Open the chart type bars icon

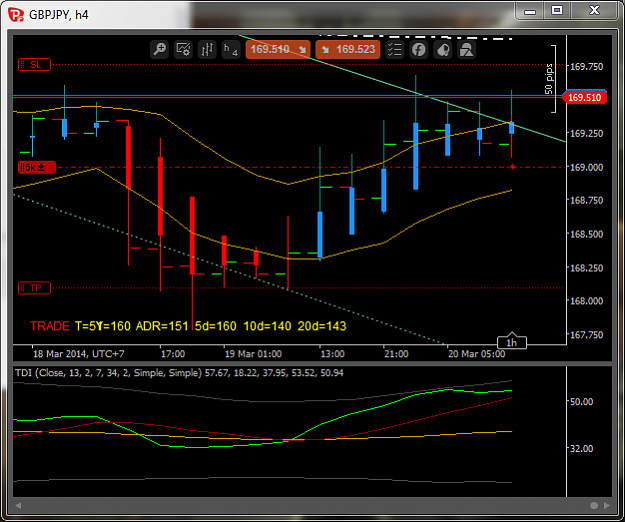click(x=207, y=49)
